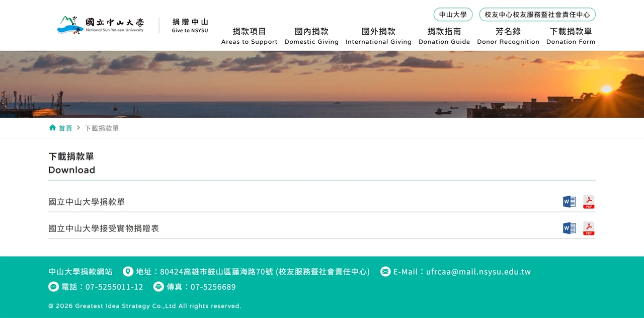The width and height of the screenshot is (644, 318).
Task: Click the 國立中山大學接受實物捐贈表 row title
Action: pos(104,228)
